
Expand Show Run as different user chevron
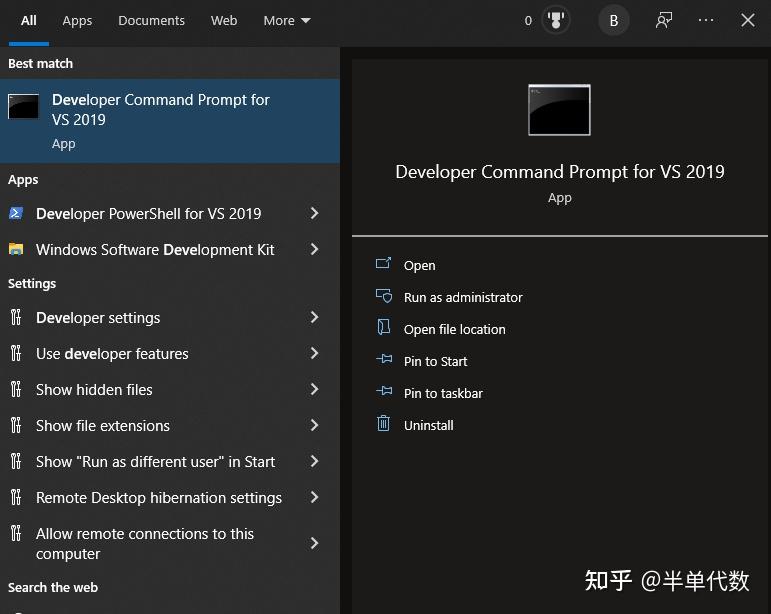(315, 461)
